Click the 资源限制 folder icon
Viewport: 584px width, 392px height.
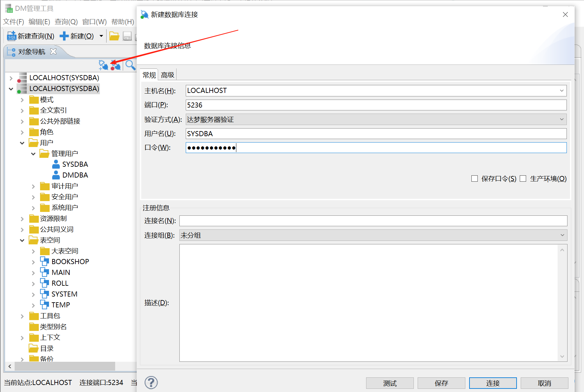pos(34,219)
